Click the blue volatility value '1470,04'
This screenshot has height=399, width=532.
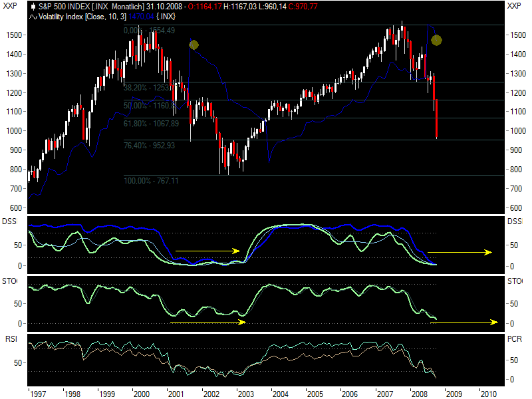[141, 17]
